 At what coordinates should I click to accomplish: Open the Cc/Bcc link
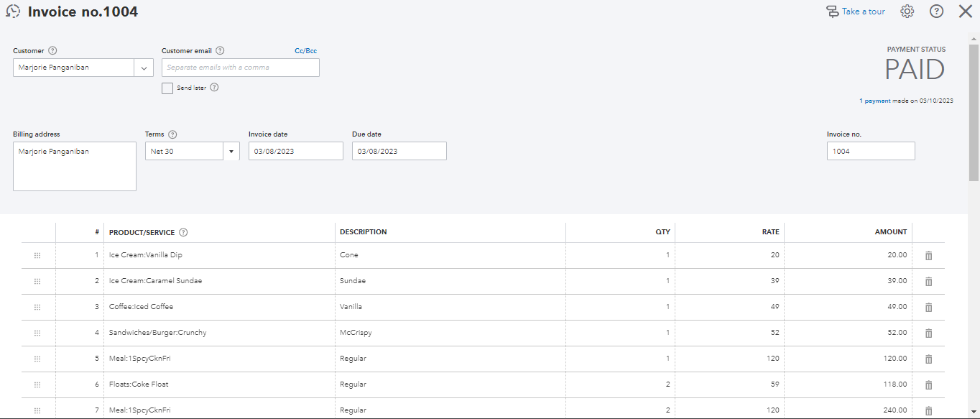click(x=305, y=51)
